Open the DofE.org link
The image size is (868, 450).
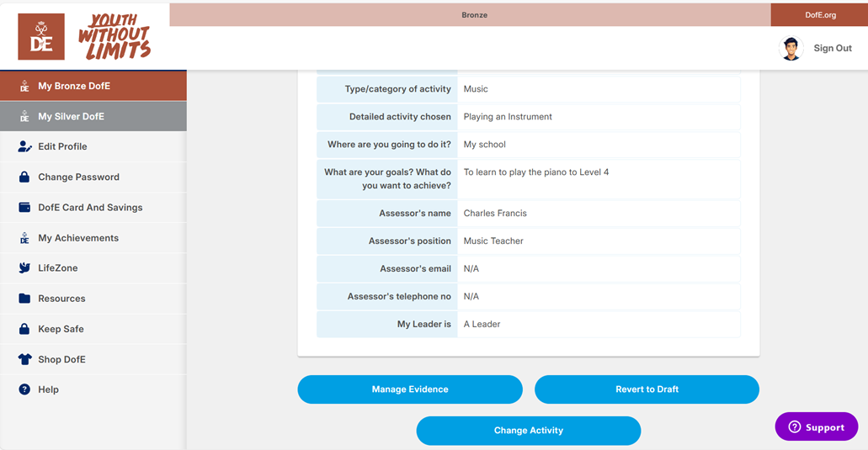819,15
